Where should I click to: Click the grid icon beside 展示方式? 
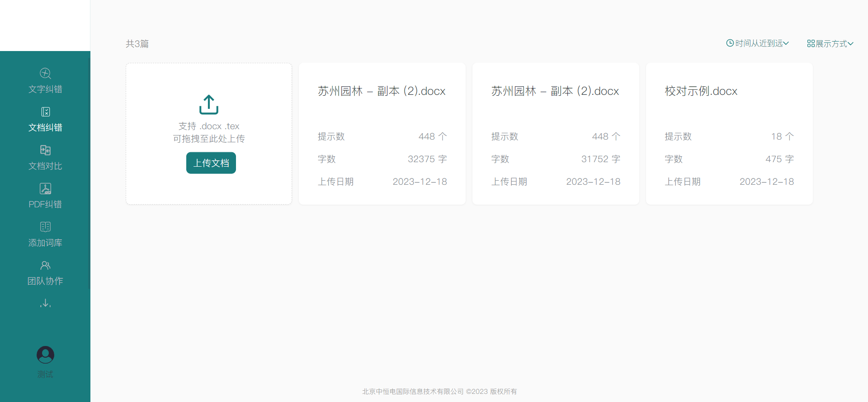pyautogui.click(x=811, y=44)
